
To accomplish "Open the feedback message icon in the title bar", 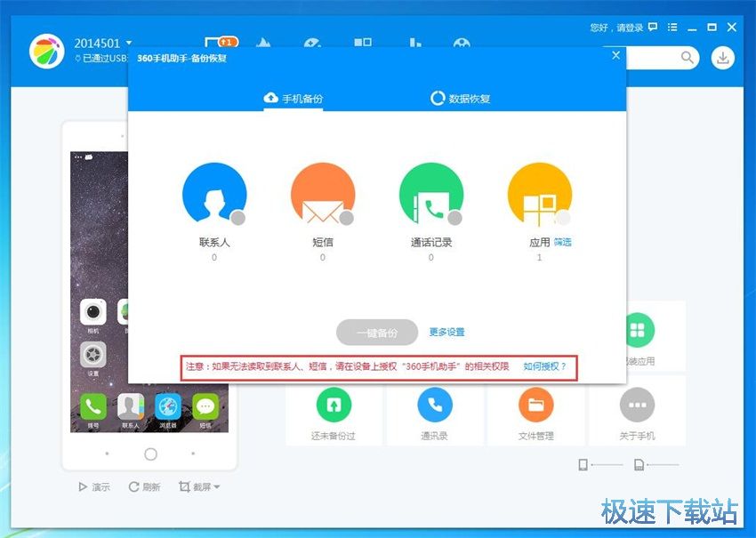I will 653,27.
